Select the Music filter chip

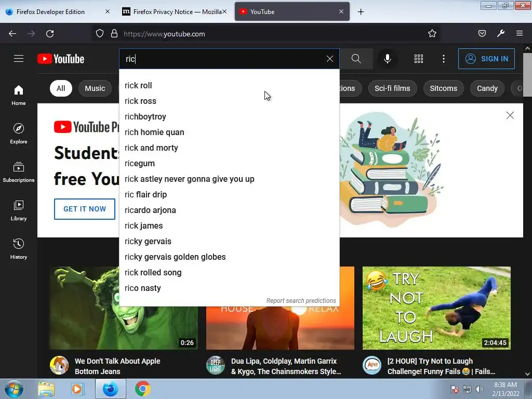95,88
